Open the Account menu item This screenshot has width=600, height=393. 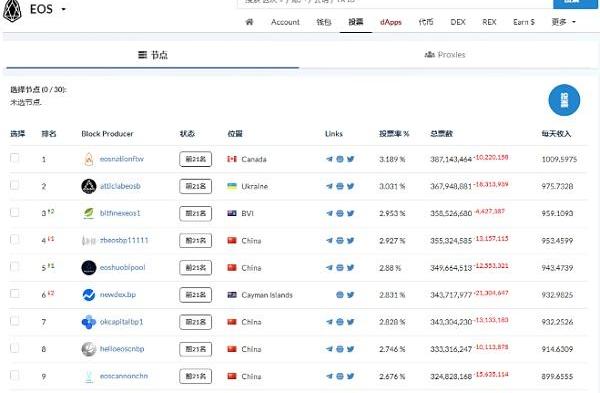click(285, 22)
